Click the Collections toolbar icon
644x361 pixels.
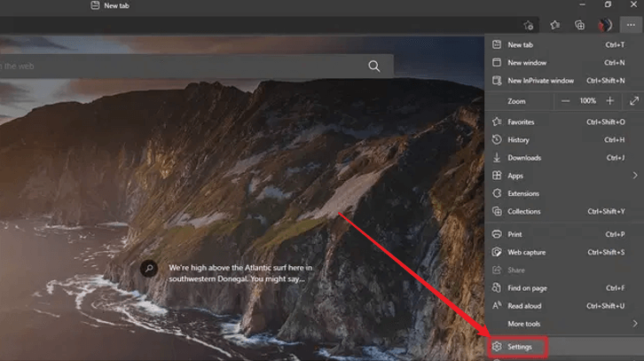coord(580,26)
